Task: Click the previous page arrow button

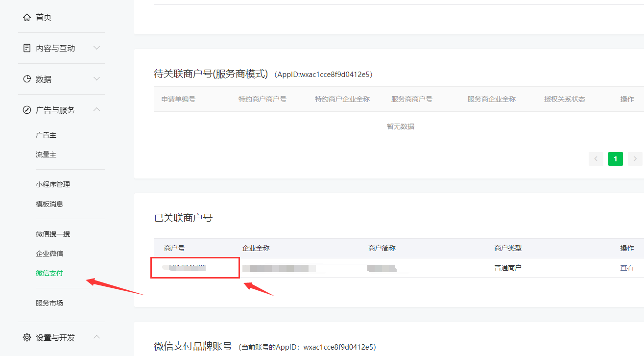Action: click(596, 158)
